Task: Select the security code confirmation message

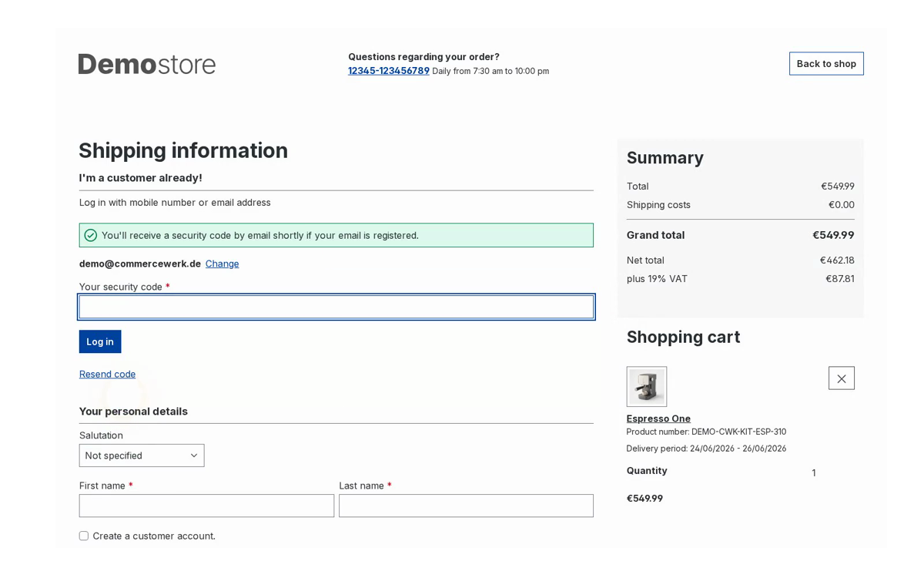Action: (260, 235)
